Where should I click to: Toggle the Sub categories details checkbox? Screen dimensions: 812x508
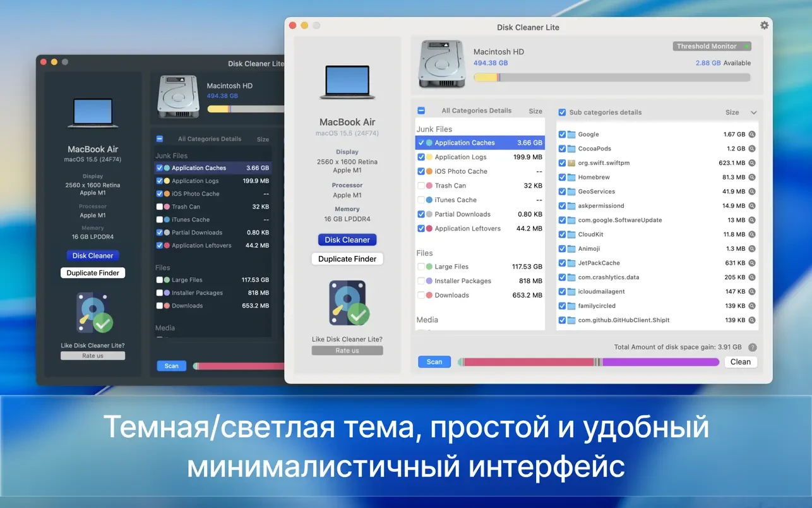point(562,112)
